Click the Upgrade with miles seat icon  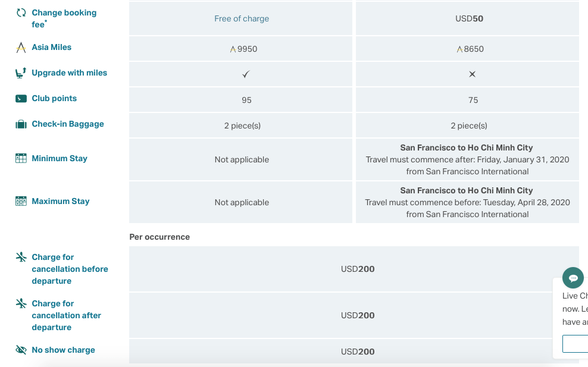click(x=21, y=73)
